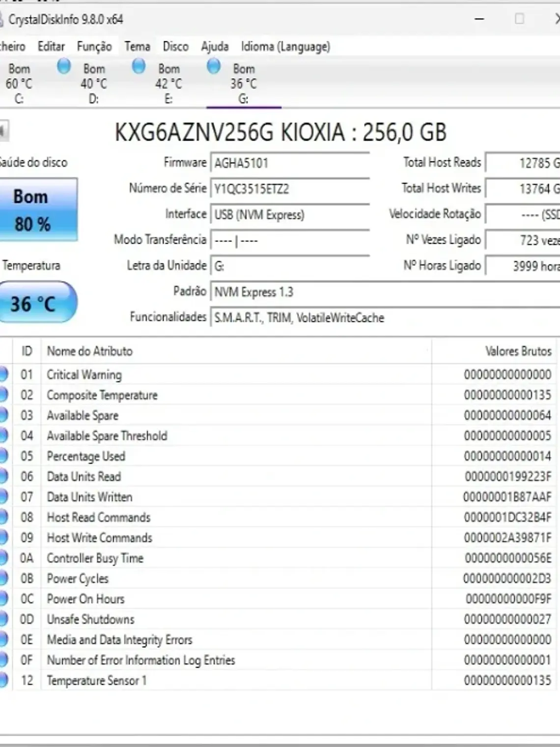
Task: Click status orb of Available Spare row
Action: point(3,415)
